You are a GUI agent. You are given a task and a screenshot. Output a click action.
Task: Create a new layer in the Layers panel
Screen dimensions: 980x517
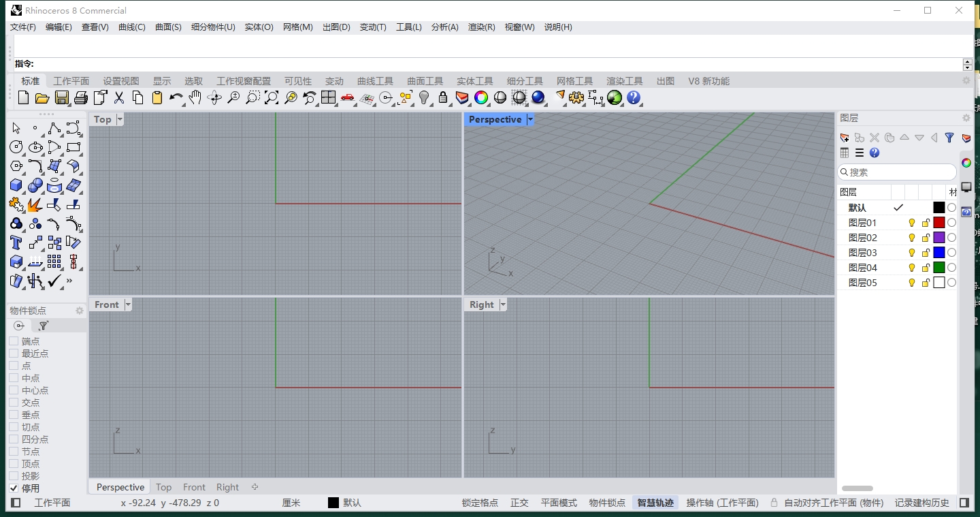tap(844, 138)
